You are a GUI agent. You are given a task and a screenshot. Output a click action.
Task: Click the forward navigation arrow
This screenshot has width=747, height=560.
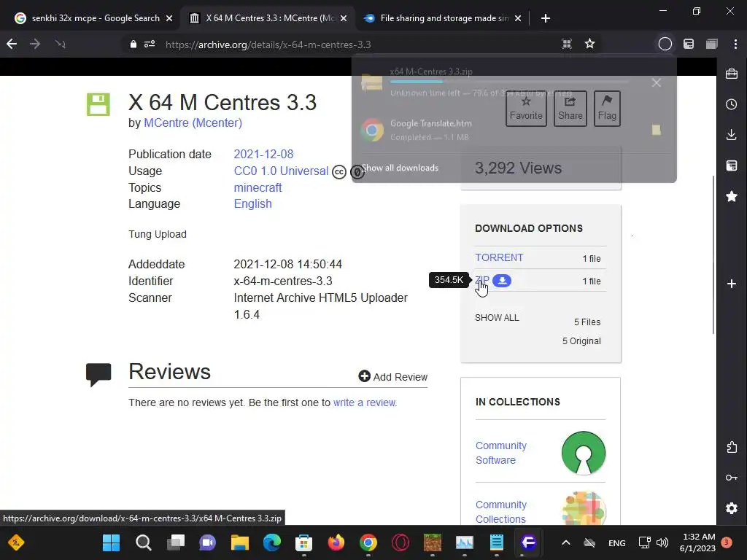[35, 44]
